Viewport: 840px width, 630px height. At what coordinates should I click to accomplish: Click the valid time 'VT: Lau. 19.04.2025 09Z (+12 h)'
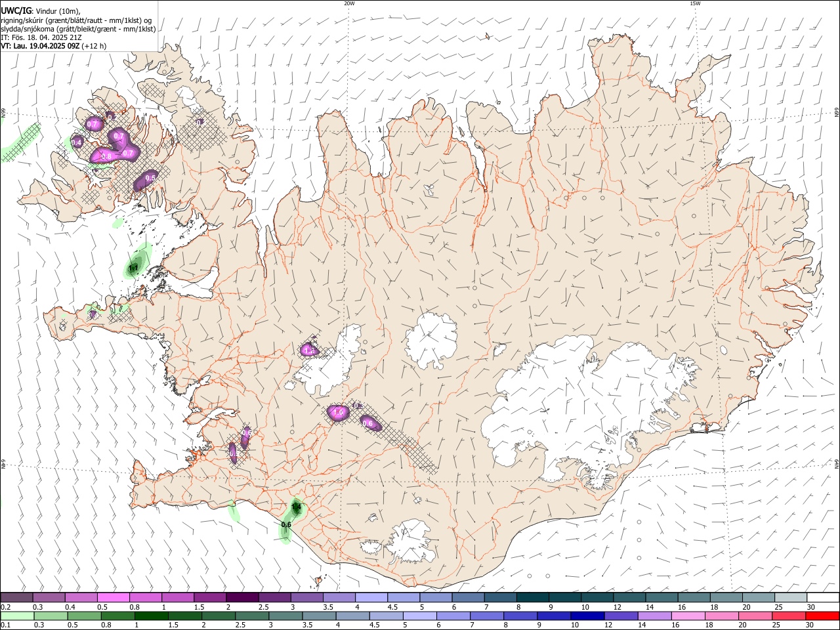[x=54, y=46]
